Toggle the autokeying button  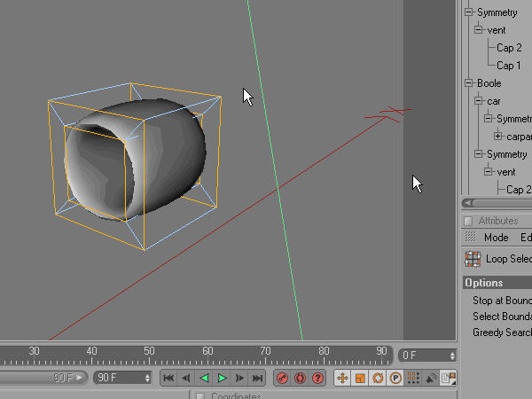300,378
